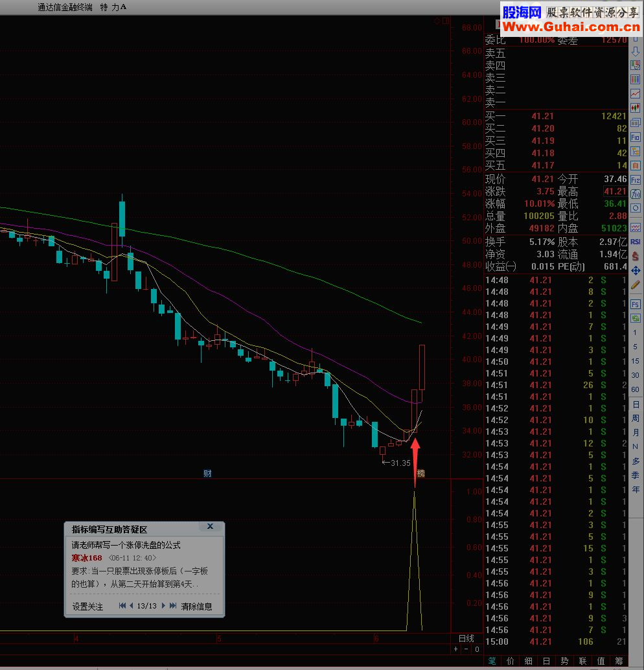The height and width of the screenshot is (670, 644).
Task: Click the blue four-way move arrows icon
Action: coord(636,270)
